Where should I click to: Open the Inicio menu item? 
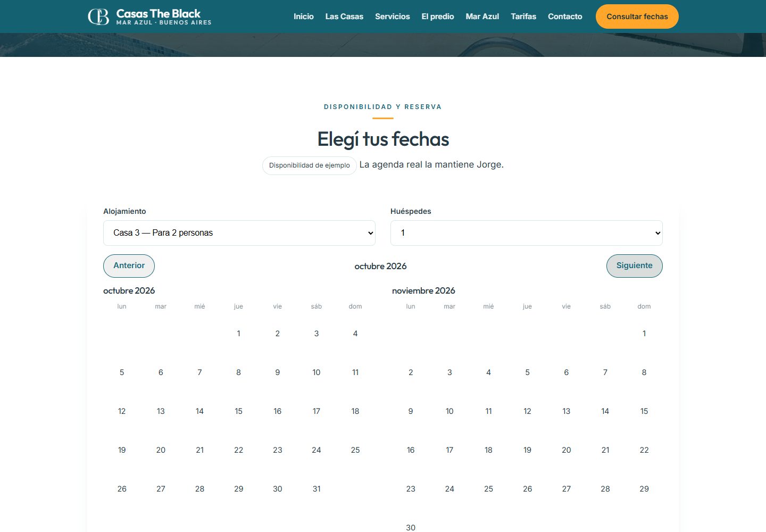click(x=304, y=16)
